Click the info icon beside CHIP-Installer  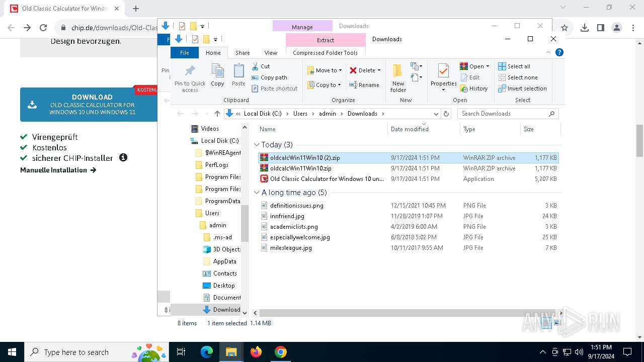[123, 157]
